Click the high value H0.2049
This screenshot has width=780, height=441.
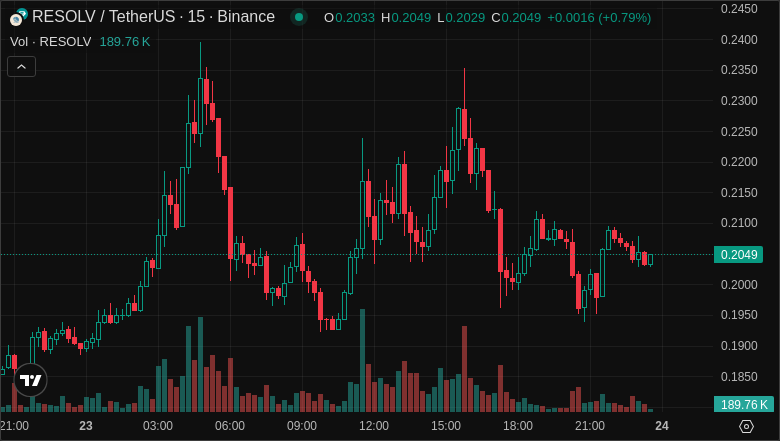click(406, 18)
